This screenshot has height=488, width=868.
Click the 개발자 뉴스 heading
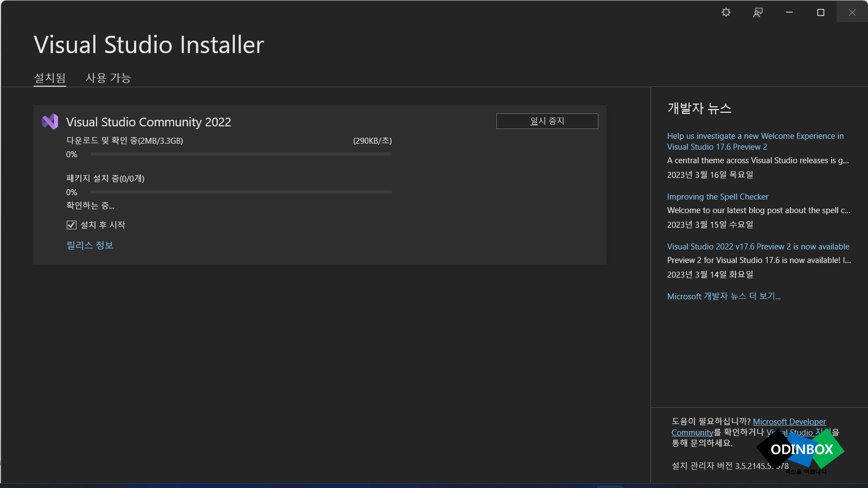click(699, 108)
